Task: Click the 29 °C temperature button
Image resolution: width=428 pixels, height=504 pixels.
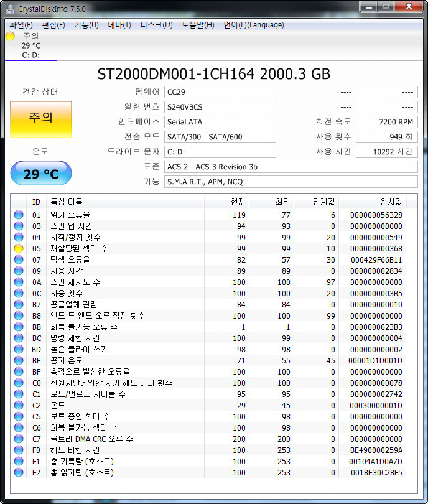Action: (41, 174)
